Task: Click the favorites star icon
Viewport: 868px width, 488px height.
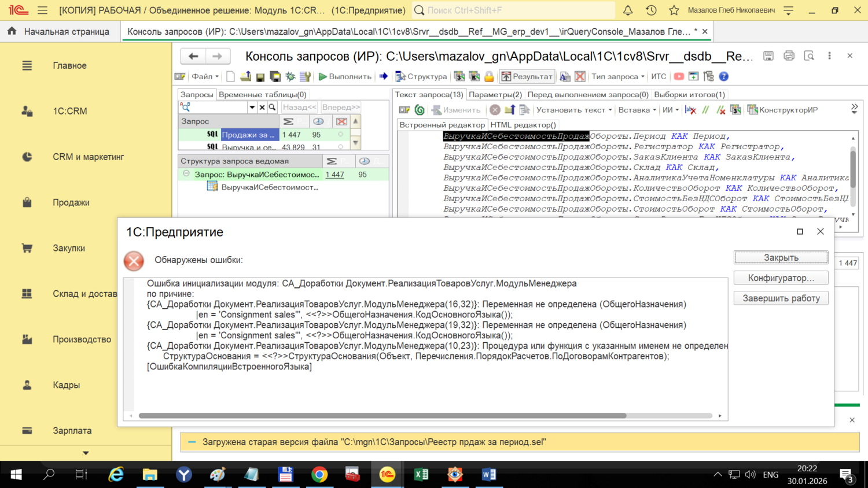Action: pos(674,10)
